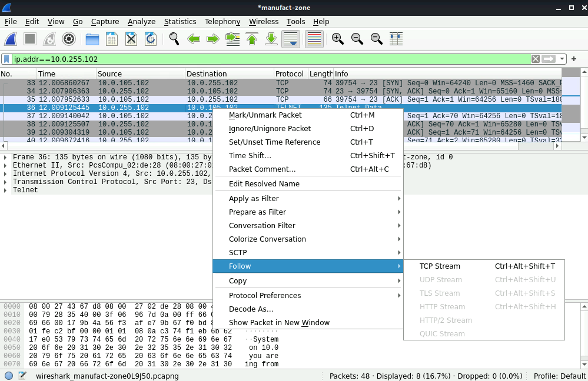Screen dimensions: 588x381
Task: Expand the Internet Protocol Version 4 node
Action: pyautogui.click(x=5, y=173)
